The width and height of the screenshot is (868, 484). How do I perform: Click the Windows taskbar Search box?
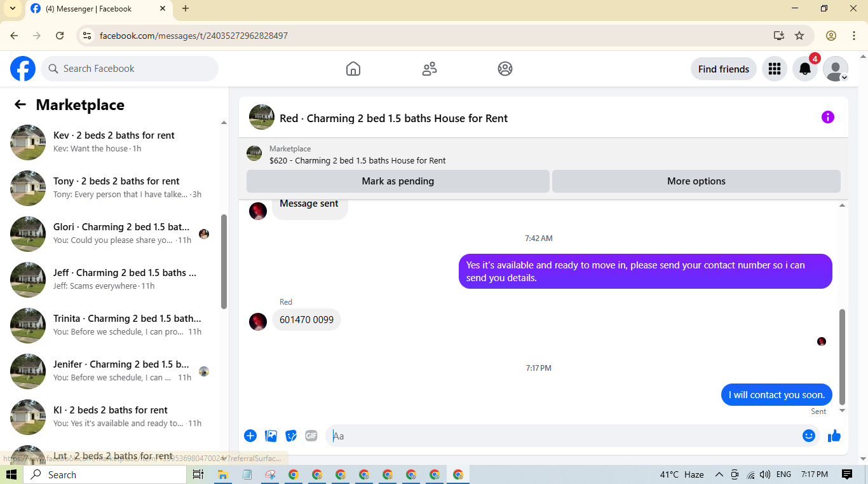[105, 474]
